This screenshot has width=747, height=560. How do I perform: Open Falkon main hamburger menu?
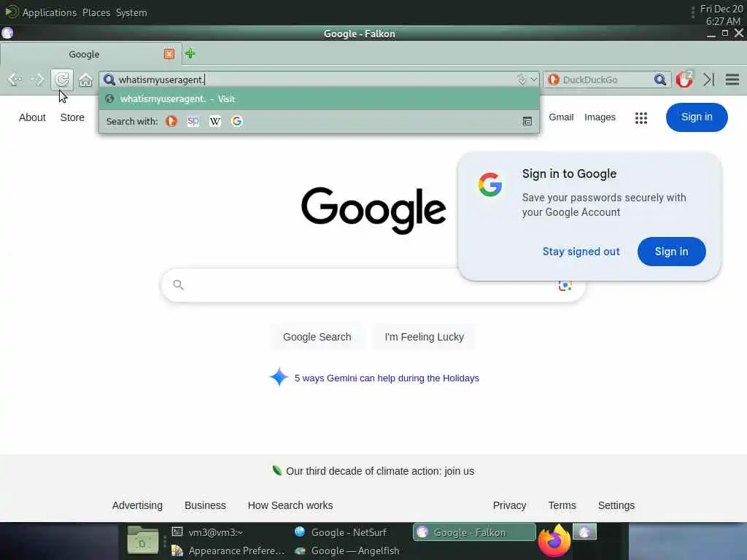click(732, 79)
